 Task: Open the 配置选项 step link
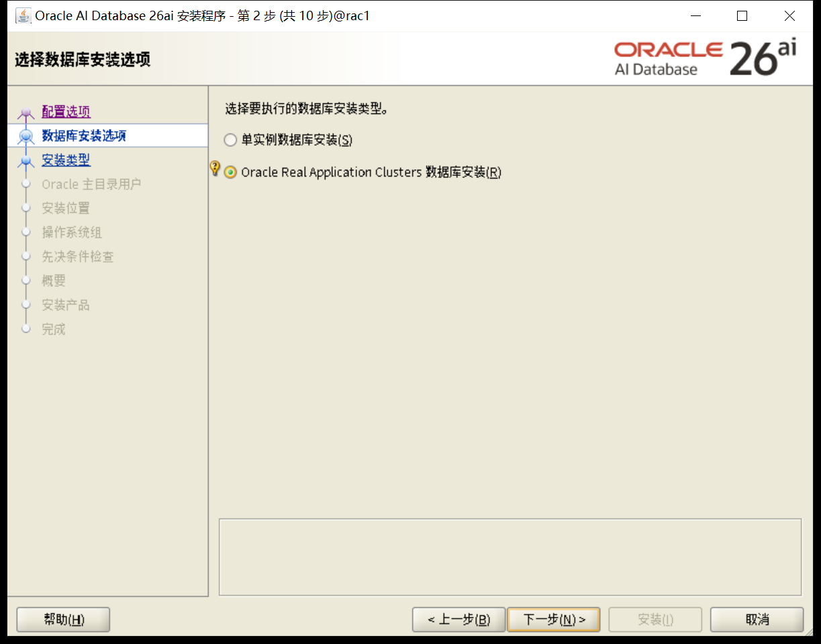tap(66, 111)
